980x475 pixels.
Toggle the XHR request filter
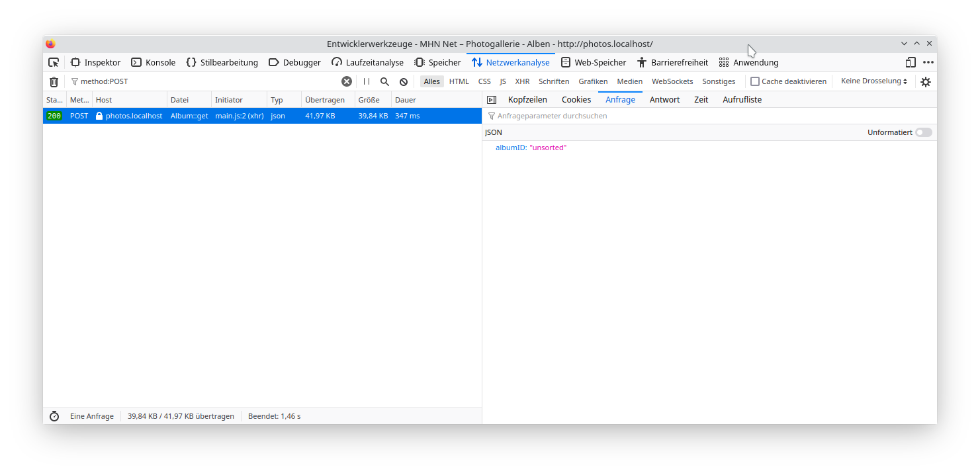point(522,81)
